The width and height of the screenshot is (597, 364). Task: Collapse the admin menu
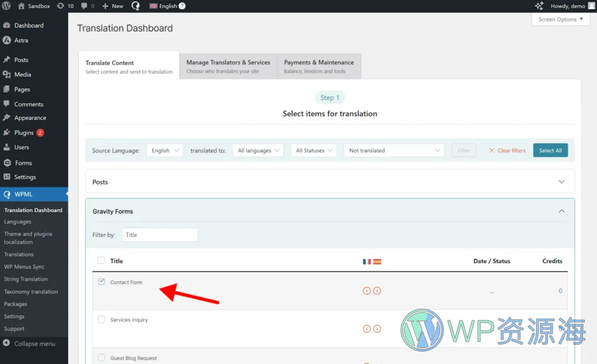tap(29, 344)
